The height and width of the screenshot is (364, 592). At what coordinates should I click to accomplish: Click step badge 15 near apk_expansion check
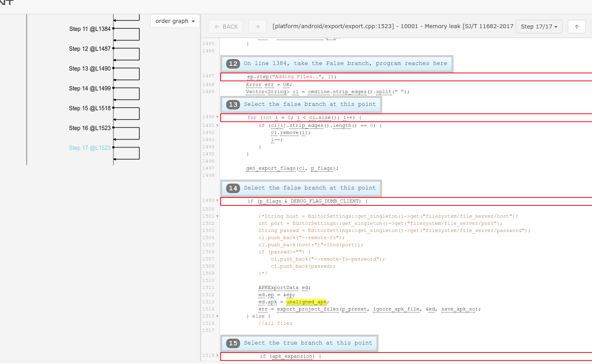[233, 343]
